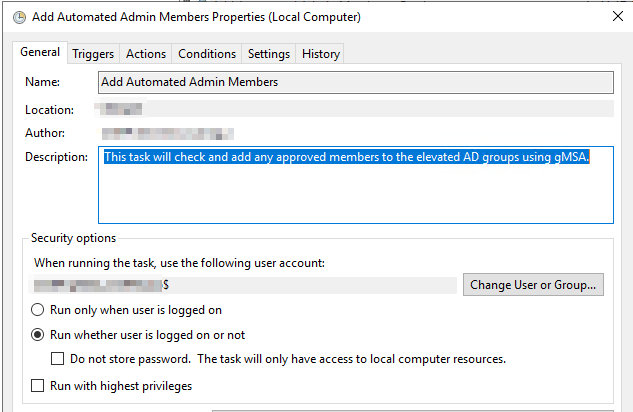Click the Author: label
Screen dimensions: 633x412
(45, 133)
